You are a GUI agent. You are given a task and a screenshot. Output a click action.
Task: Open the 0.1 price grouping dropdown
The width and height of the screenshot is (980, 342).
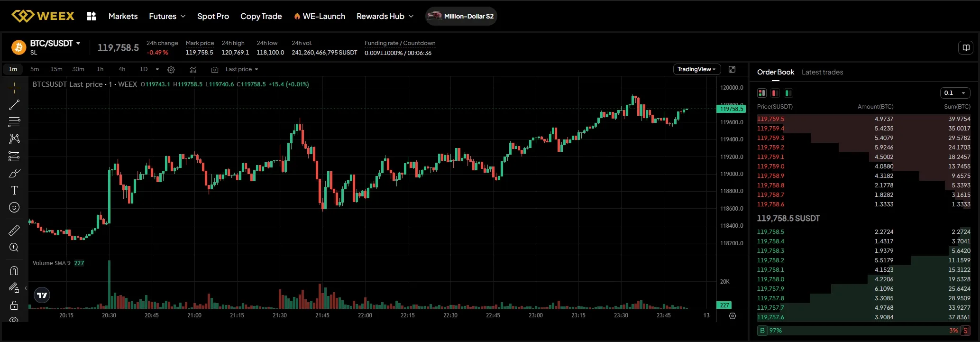(955, 93)
